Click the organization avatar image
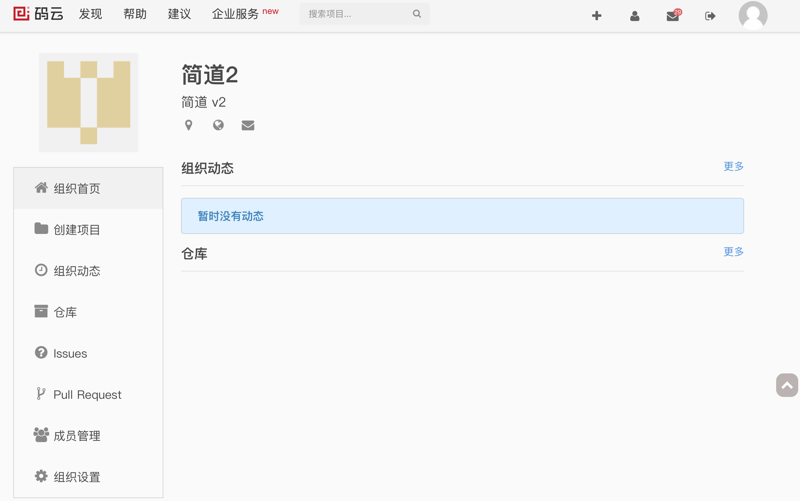The width and height of the screenshot is (800, 501). pyautogui.click(x=89, y=103)
